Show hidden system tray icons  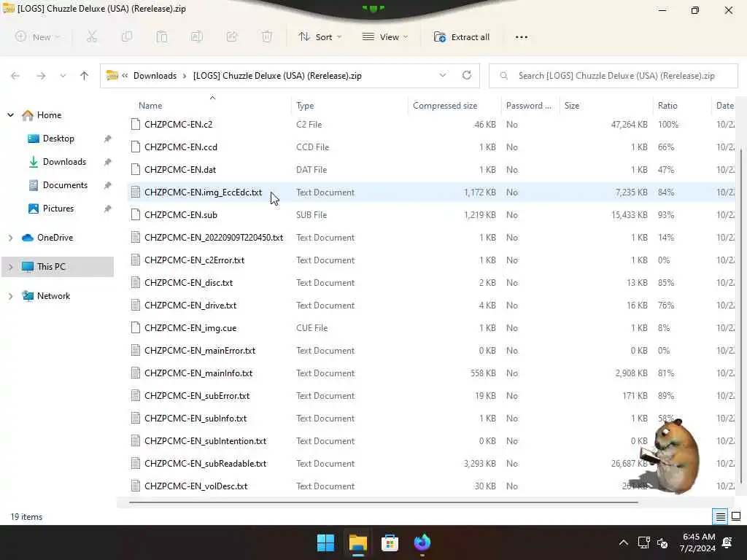pyautogui.click(x=623, y=542)
